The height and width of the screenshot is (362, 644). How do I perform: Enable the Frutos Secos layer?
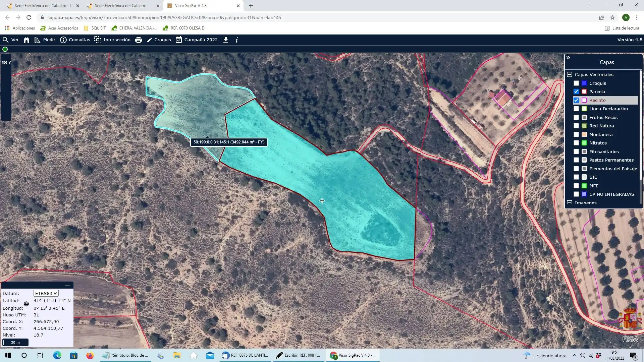coord(576,117)
